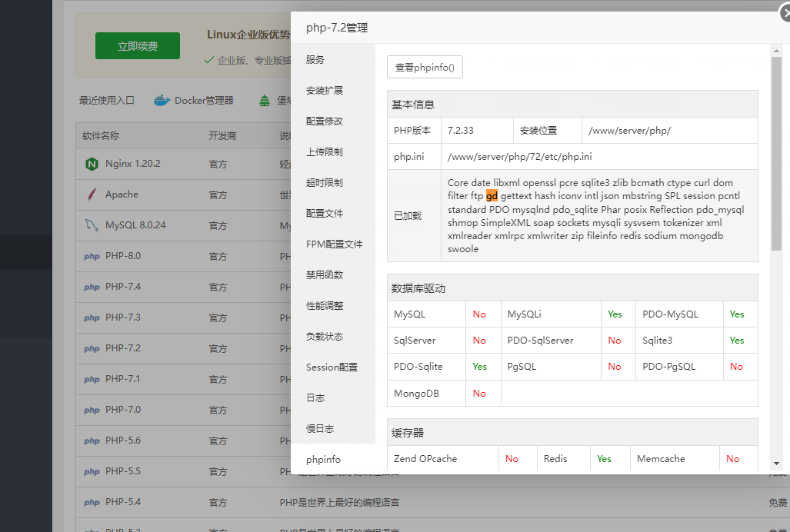Click the 软件名称 column header
Image resolution: width=790 pixels, height=532 pixels.
tap(101, 136)
